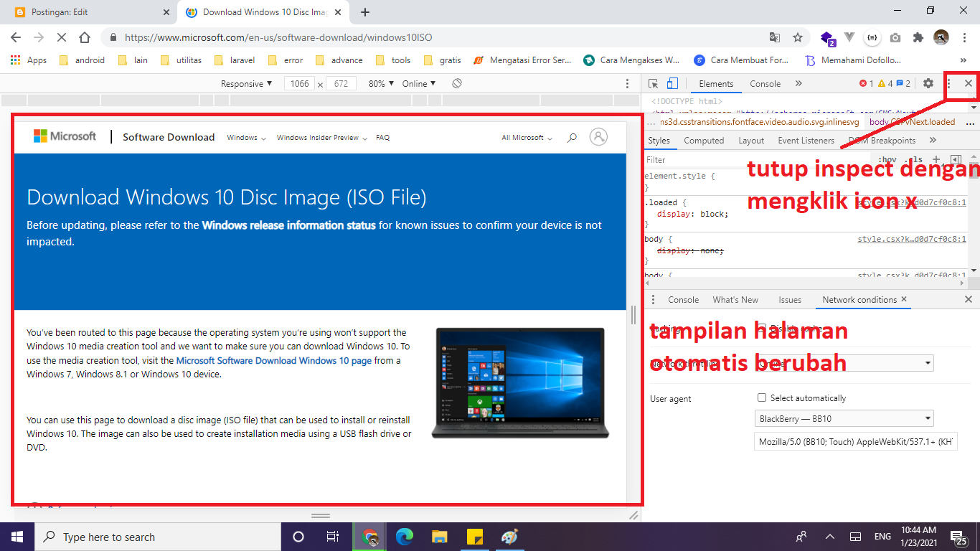The width and height of the screenshot is (980, 551).
Task: Click the camera screenshot extension icon
Action: coord(895,37)
